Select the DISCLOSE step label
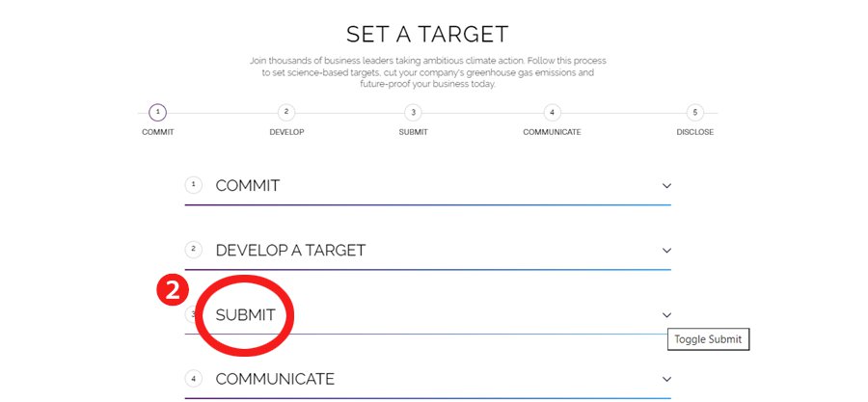The width and height of the screenshot is (868, 402). pos(694,132)
